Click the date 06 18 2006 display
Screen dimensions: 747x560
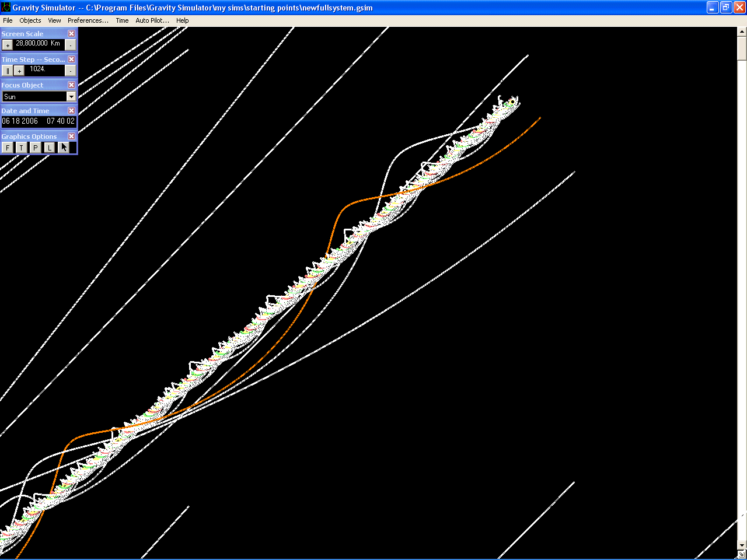(20, 121)
